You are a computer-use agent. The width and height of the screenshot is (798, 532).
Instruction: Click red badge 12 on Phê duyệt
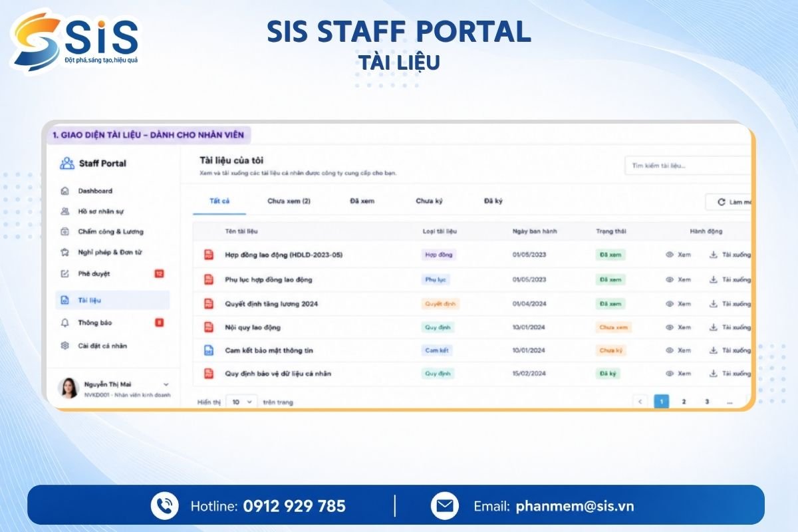[159, 273]
